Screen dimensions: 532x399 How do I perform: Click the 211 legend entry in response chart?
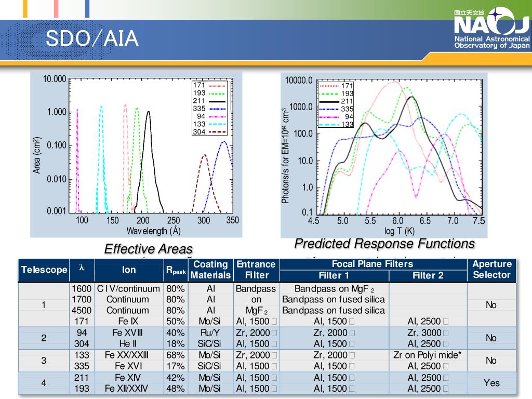[336, 101]
